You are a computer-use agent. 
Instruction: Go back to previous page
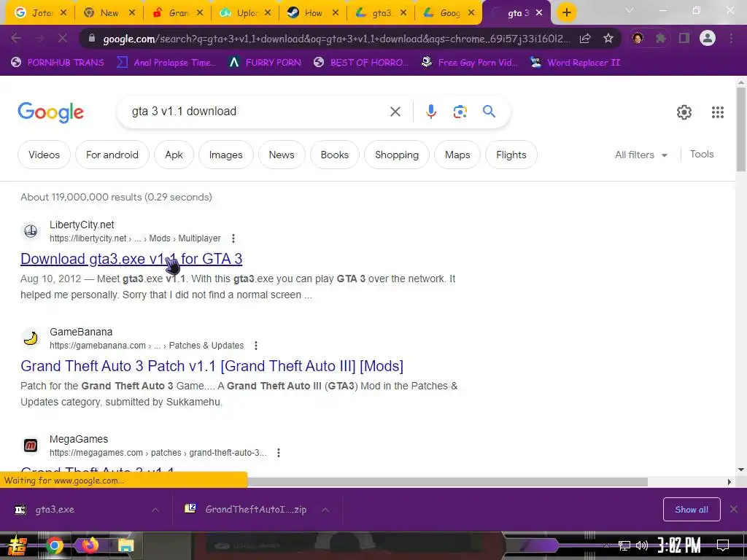(x=16, y=38)
